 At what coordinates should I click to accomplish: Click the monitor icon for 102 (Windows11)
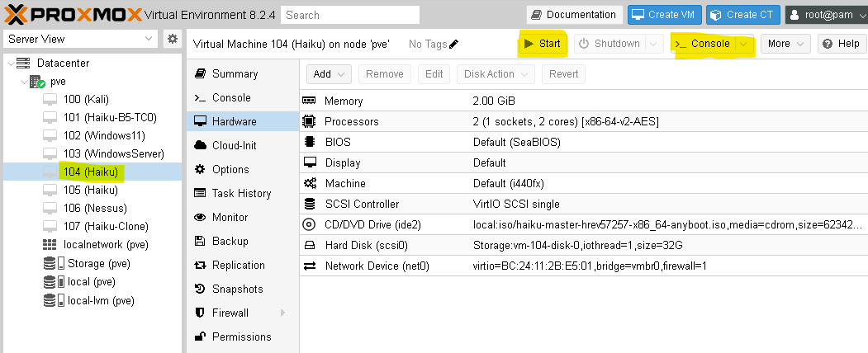coord(50,136)
